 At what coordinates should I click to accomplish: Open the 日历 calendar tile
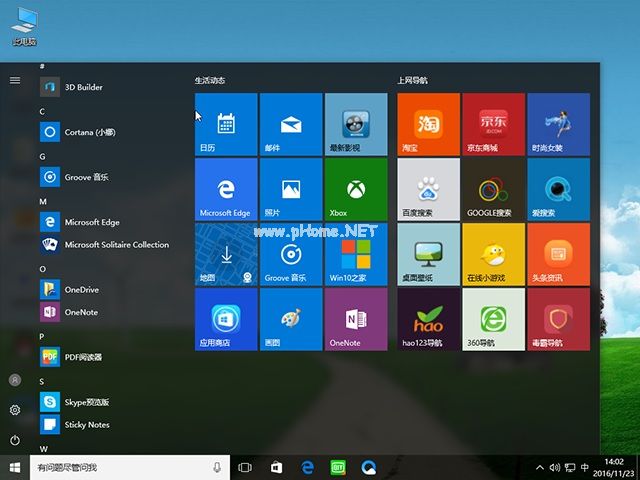pyautogui.click(x=226, y=124)
